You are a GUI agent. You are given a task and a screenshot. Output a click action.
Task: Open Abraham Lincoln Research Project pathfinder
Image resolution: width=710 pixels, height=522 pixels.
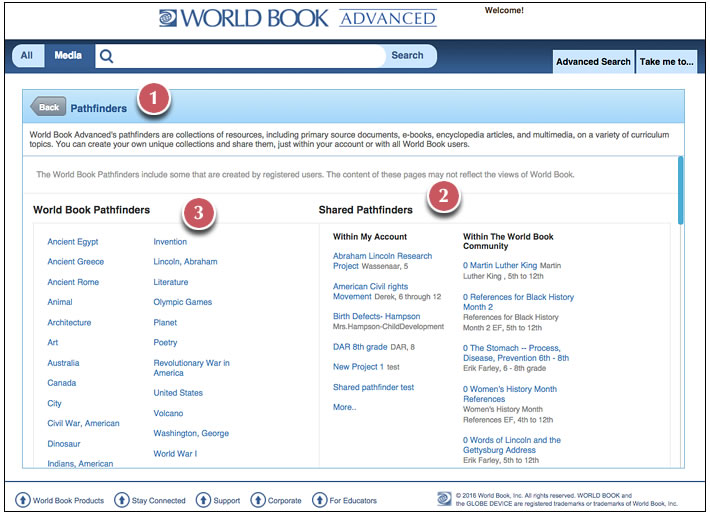coord(382,261)
